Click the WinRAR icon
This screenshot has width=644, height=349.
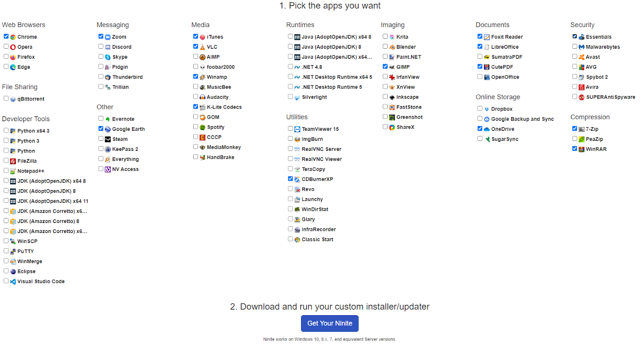(581, 149)
